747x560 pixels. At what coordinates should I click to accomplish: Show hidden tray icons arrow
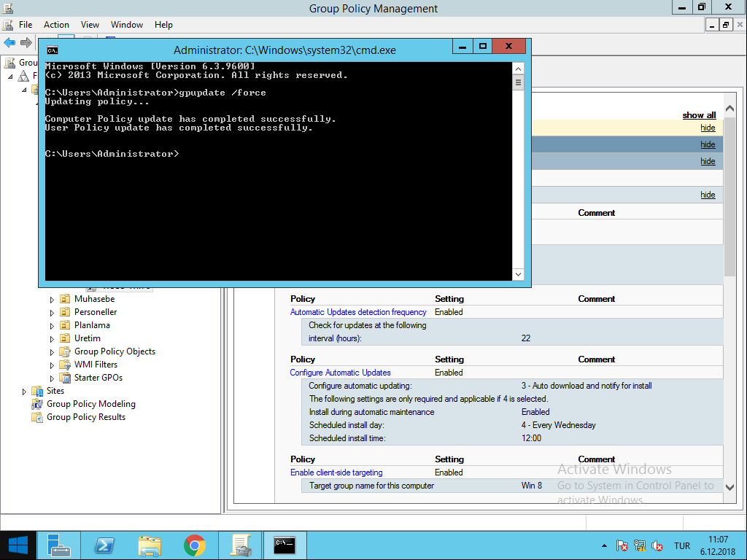click(x=604, y=545)
